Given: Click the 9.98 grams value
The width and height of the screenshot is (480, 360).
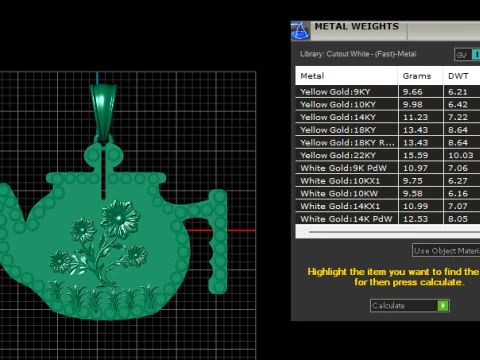Looking at the screenshot, I should tap(412, 104).
